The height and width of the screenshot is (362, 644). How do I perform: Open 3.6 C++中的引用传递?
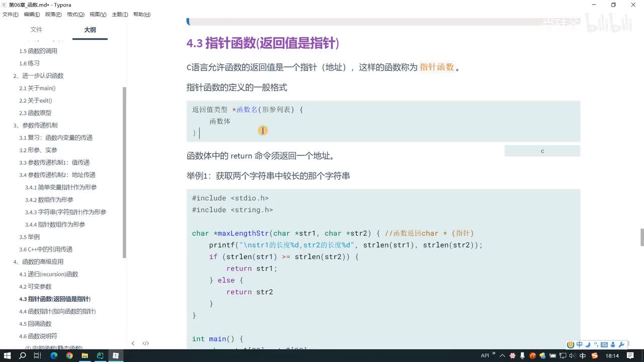point(46,249)
